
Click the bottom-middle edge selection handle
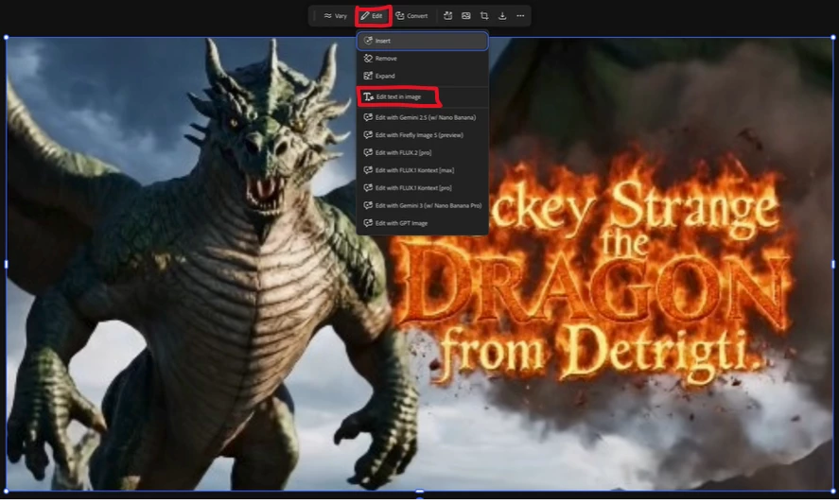coord(420,491)
